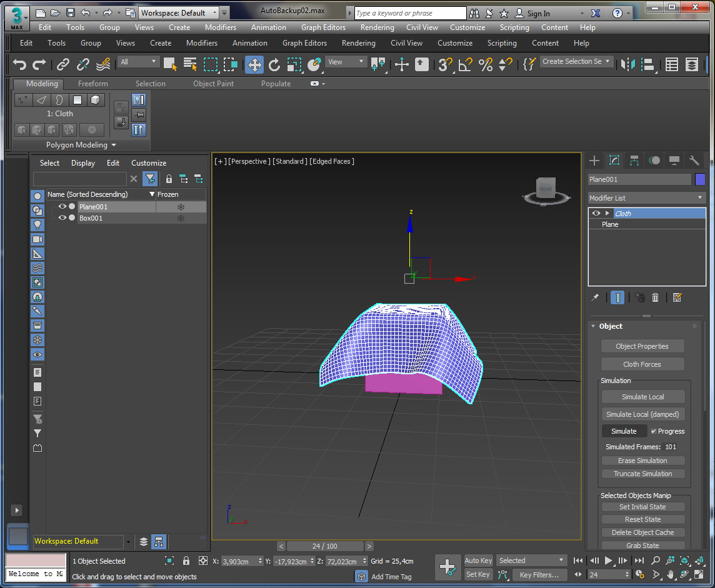Switch to the Freeform ribbon tab
The height and width of the screenshot is (588, 715).
(x=92, y=84)
